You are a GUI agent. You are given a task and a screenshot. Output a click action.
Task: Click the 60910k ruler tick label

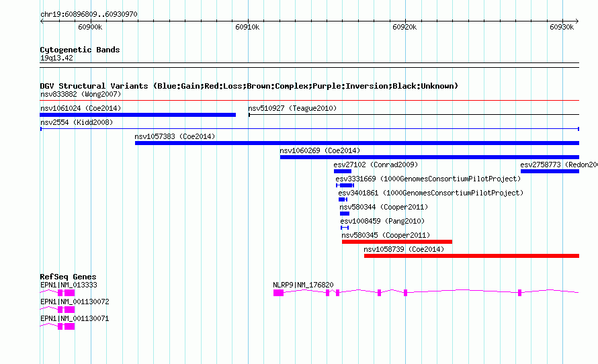tap(247, 27)
